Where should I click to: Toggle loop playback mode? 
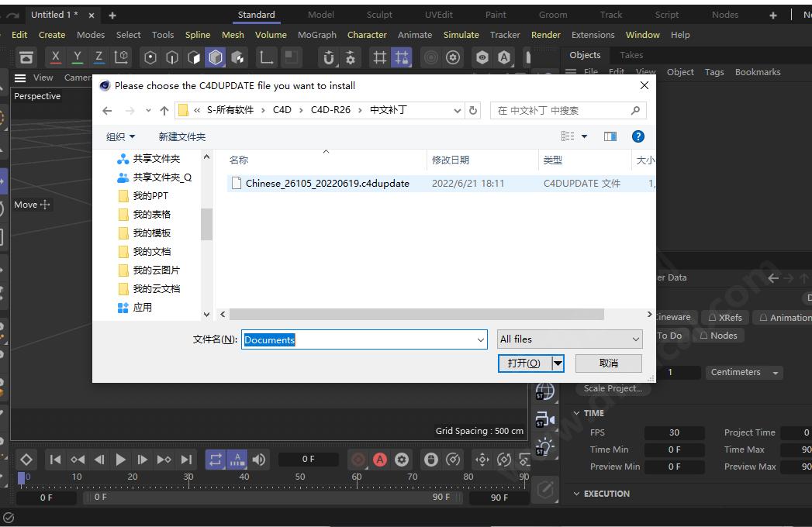216,459
